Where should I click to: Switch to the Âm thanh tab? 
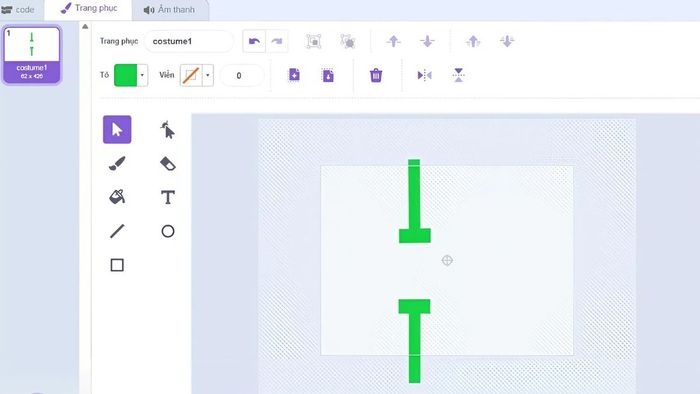tap(170, 9)
